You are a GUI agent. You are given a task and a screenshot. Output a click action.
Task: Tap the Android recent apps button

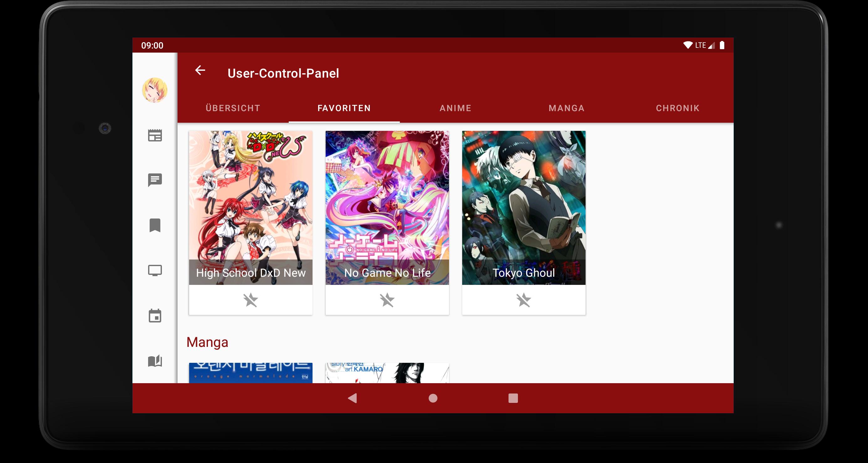pyautogui.click(x=513, y=398)
